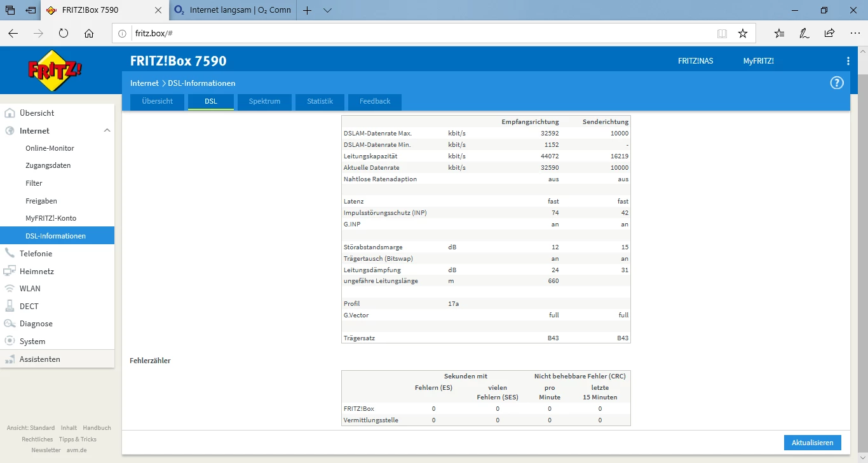Switch to the Statistik tab
Viewport: 868px width, 463px height.
tap(320, 101)
